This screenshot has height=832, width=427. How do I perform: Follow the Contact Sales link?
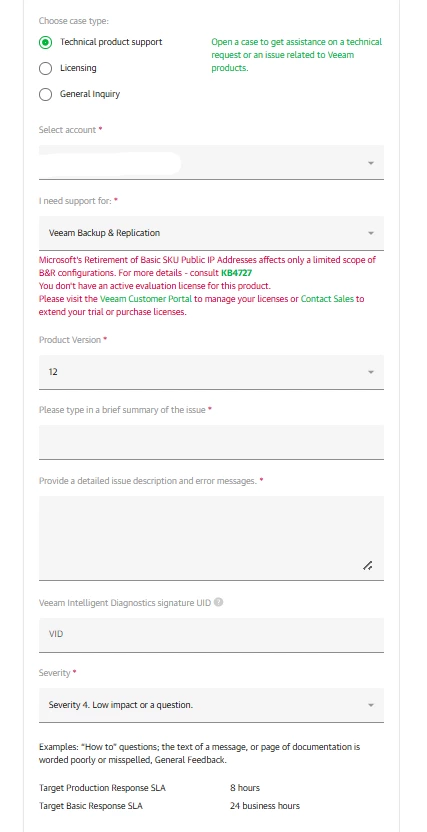(x=327, y=299)
